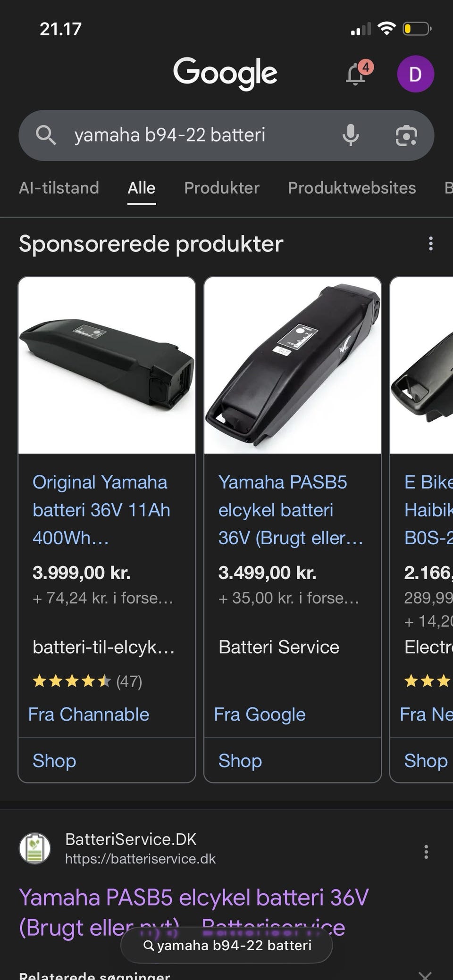Open the Fra Channable link
Screen dimensions: 453x980
click(x=89, y=714)
